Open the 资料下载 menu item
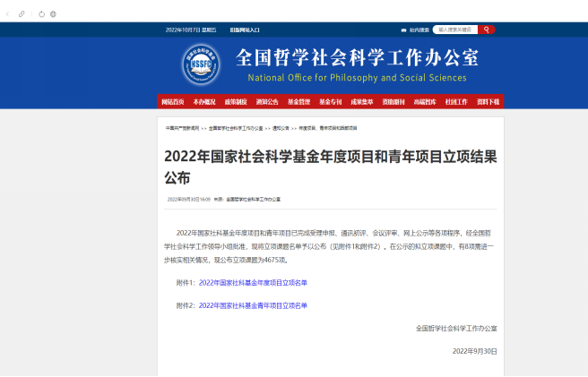The width and height of the screenshot is (588, 377). (x=488, y=102)
